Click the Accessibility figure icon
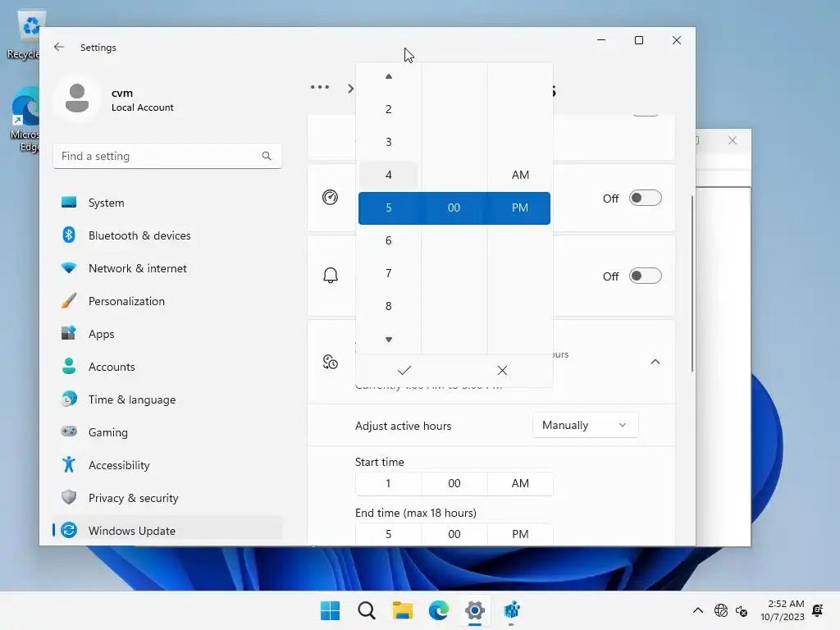 pos(69,464)
